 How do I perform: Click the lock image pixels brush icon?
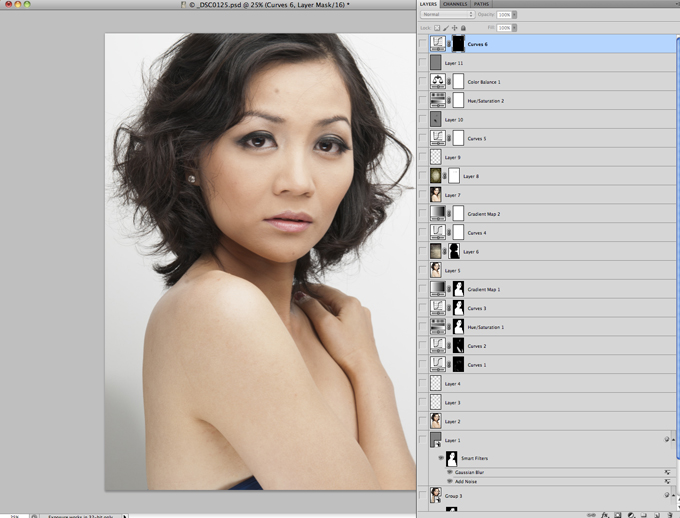click(446, 28)
